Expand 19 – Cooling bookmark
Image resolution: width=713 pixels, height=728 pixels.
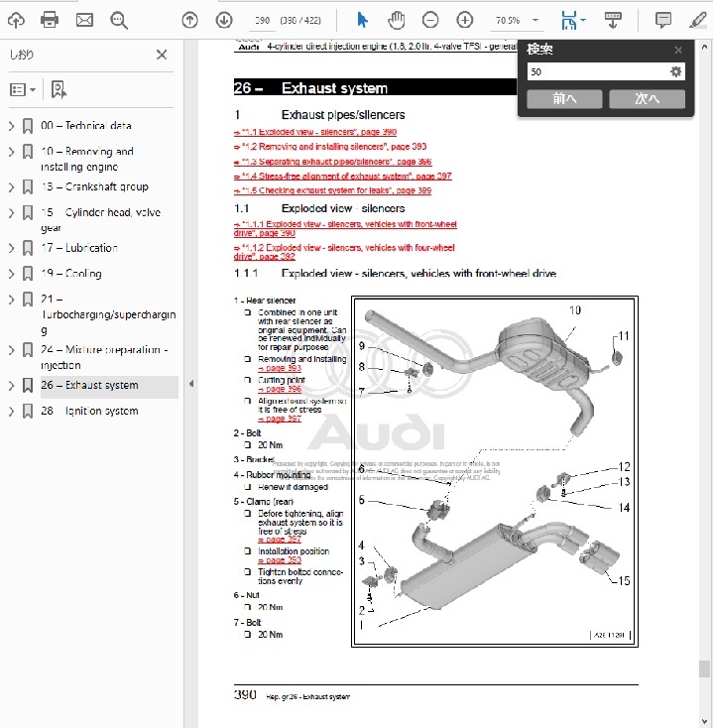pos(12,274)
